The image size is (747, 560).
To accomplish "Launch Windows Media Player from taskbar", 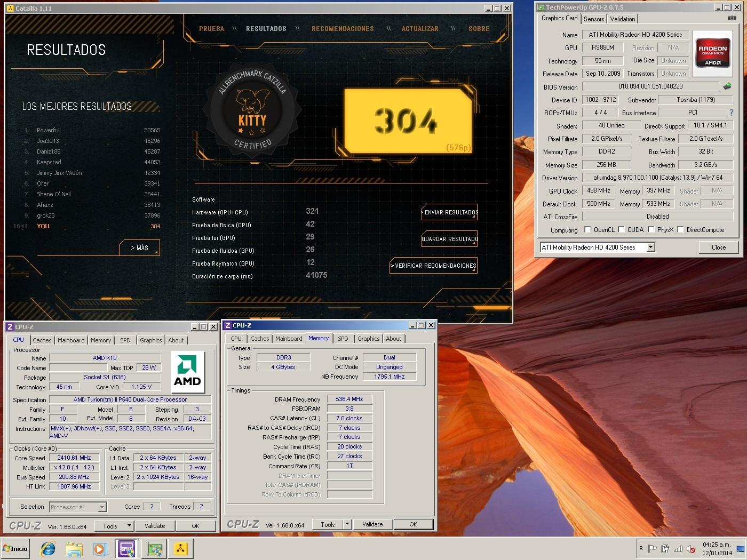I will click(100, 548).
